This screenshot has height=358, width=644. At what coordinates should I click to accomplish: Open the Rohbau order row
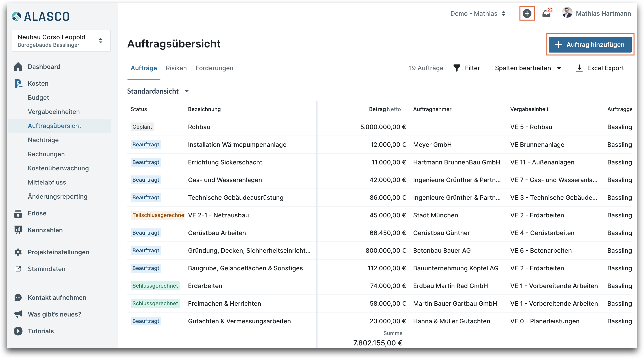pos(199,127)
